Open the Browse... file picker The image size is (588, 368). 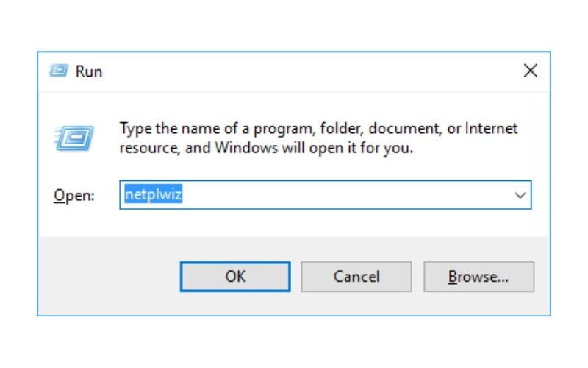(x=478, y=277)
